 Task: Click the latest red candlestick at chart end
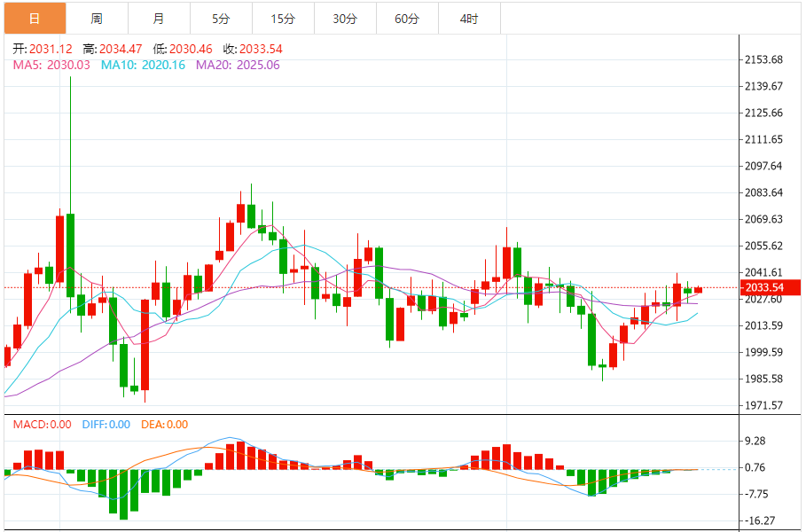698,291
